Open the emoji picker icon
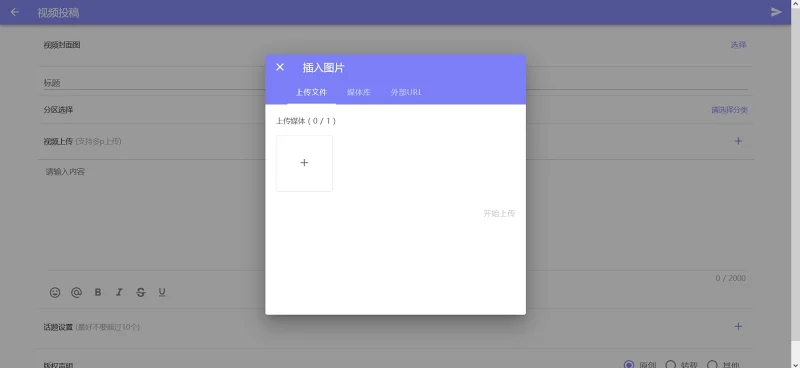The image size is (800, 368). (x=55, y=292)
